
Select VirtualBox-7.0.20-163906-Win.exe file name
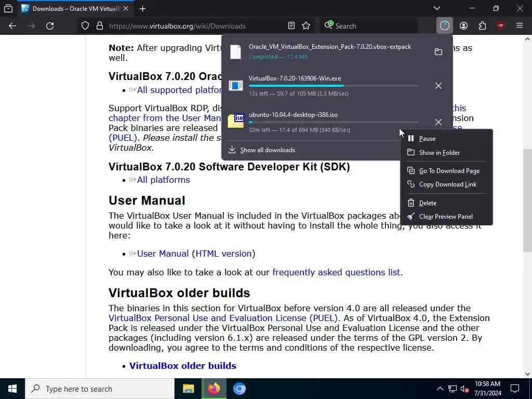pyautogui.click(x=295, y=78)
